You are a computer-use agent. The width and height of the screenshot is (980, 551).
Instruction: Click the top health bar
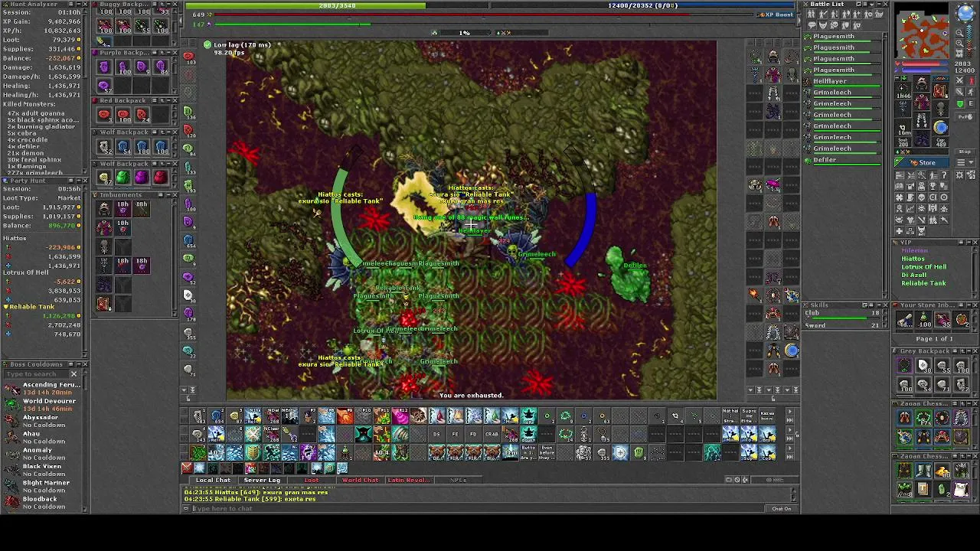(x=337, y=5)
